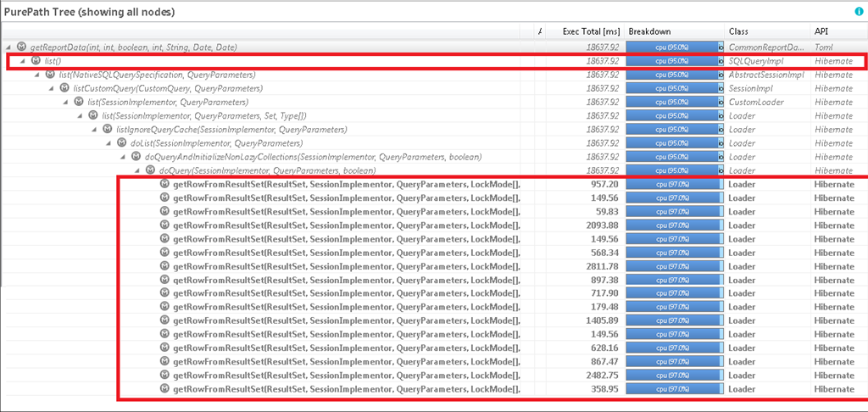Click the method icon next to list()
The height and width of the screenshot is (412, 868).
point(36,61)
